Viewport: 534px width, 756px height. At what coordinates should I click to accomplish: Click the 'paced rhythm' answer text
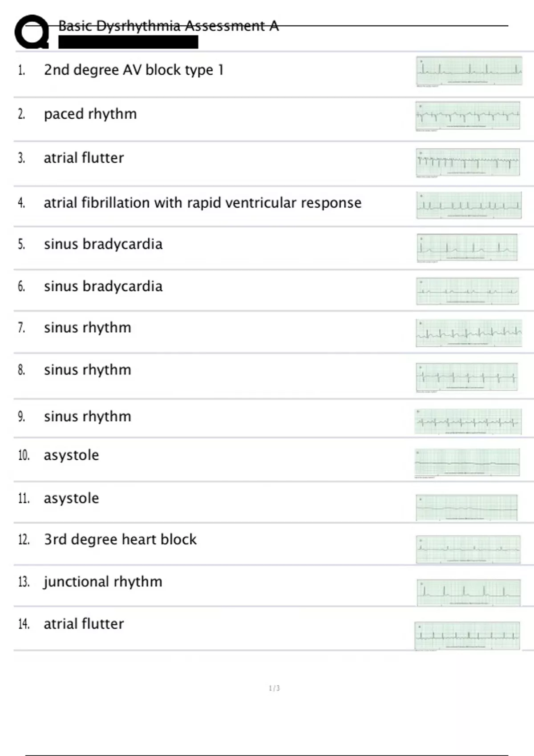tap(90, 114)
